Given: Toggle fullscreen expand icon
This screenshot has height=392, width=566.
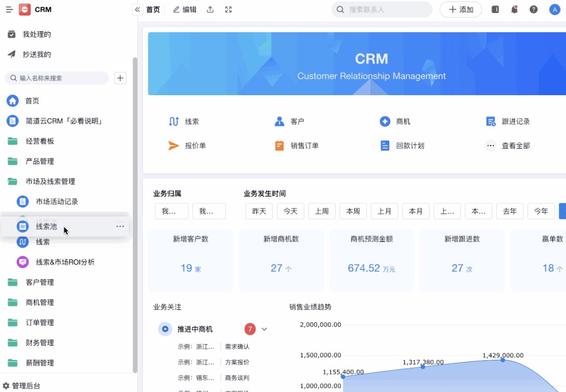Looking at the screenshot, I should pos(228,10).
